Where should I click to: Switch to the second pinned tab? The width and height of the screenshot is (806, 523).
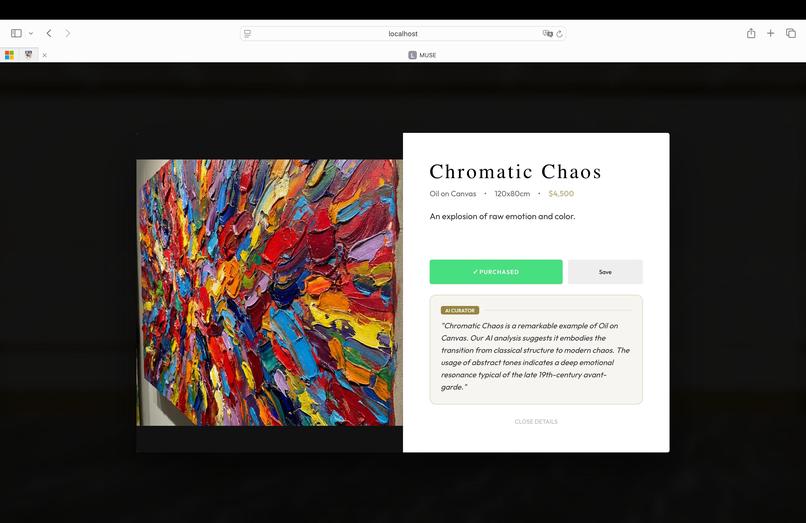[28, 55]
